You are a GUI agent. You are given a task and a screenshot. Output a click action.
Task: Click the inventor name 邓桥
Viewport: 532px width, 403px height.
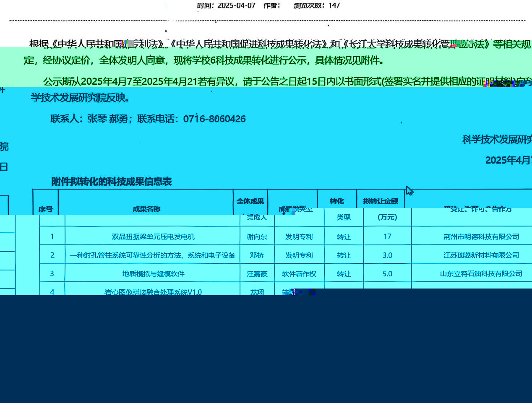point(257,255)
